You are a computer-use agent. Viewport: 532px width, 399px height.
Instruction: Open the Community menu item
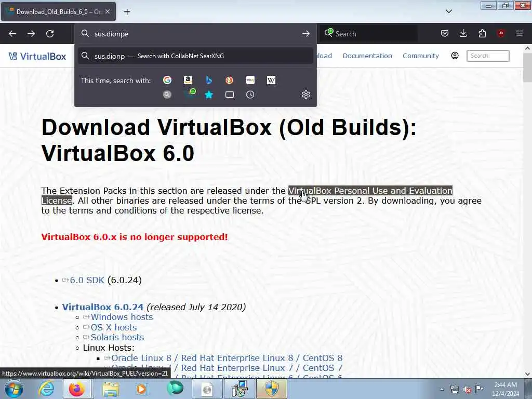click(421, 56)
